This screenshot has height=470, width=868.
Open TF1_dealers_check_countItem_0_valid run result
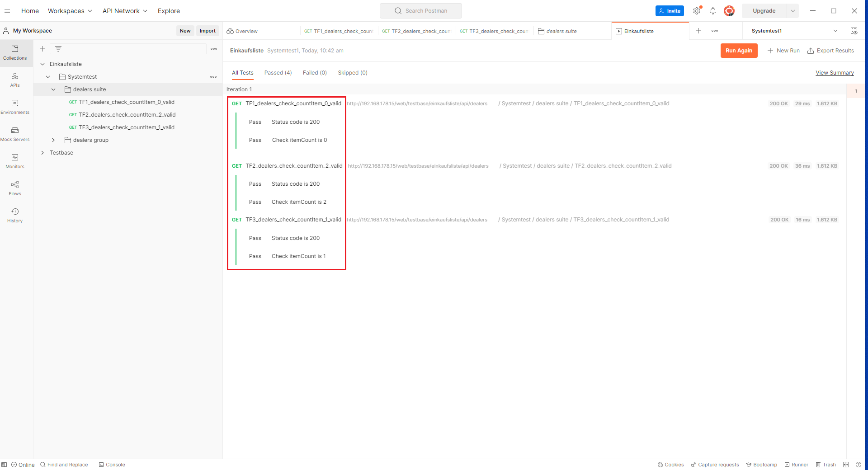pos(293,103)
